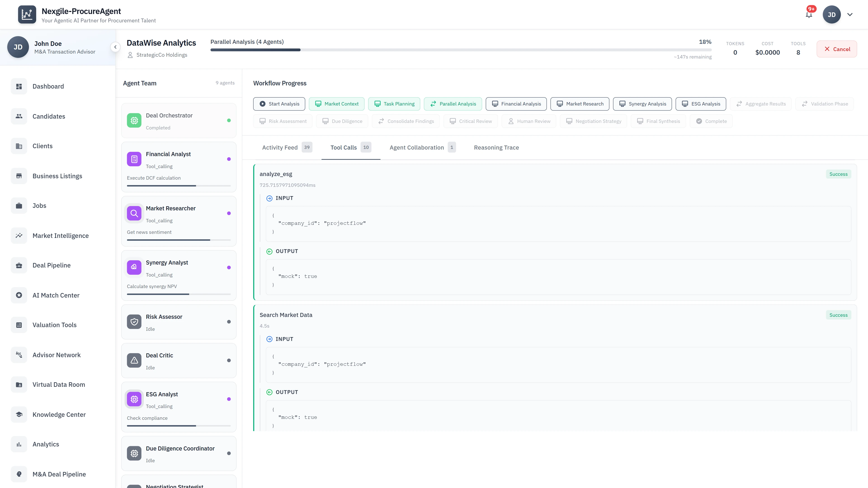Collapse the agent team panel chevron
Image resolution: width=868 pixels, height=488 pixels.
115,47
